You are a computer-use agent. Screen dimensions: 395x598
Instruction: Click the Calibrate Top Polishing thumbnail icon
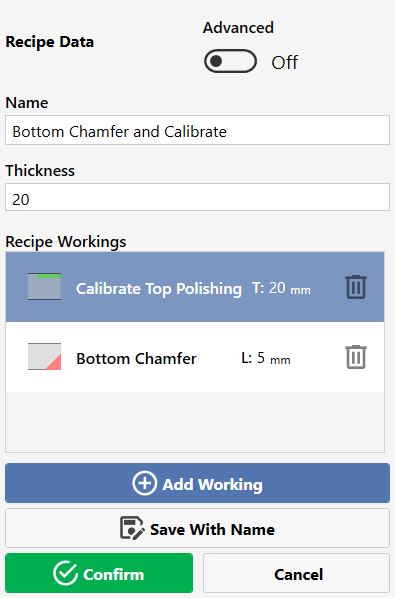44,286
